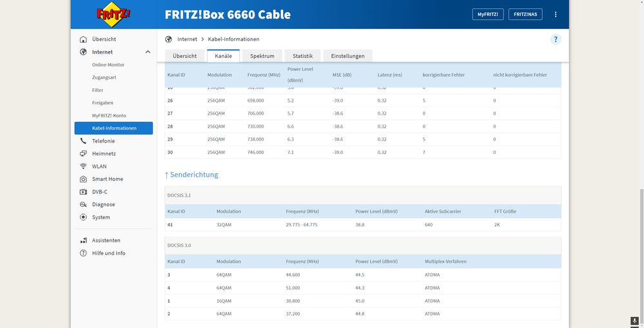Click 16QAM modulation of upstream channel 1

[x=224, y=301]
